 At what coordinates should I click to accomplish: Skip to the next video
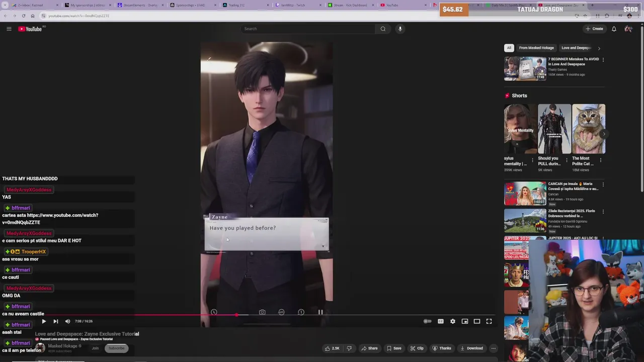tap(56, 321)
